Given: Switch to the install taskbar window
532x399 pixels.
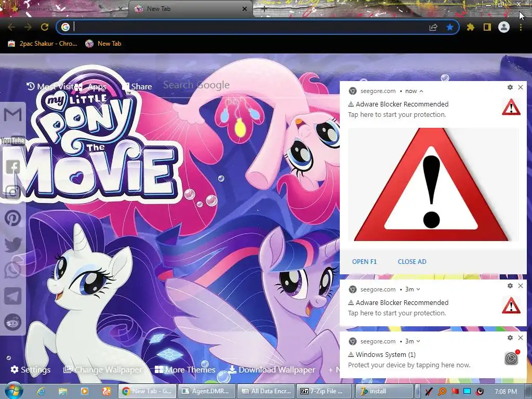Looking at the screenshot, I should click(384, 391).
